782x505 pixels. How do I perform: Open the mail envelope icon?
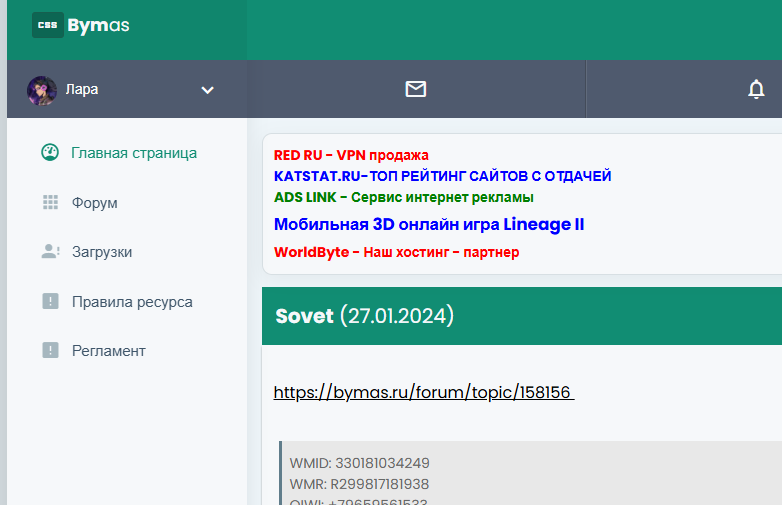(416, 89)
